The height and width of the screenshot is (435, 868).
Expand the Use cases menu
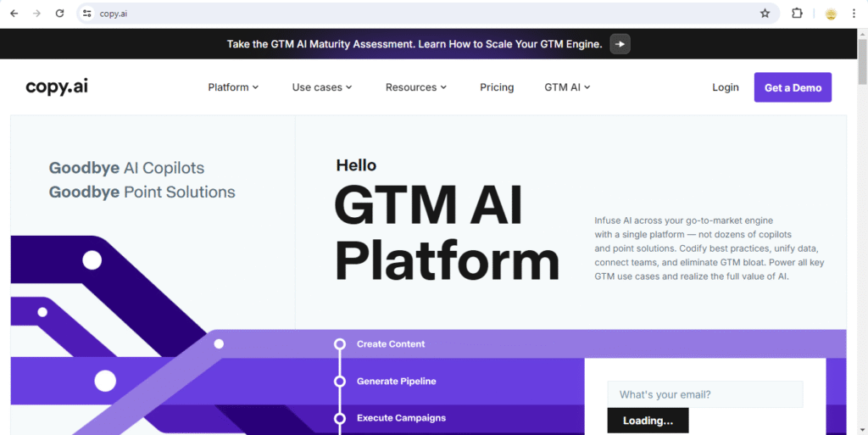click(x=322, y=86)
